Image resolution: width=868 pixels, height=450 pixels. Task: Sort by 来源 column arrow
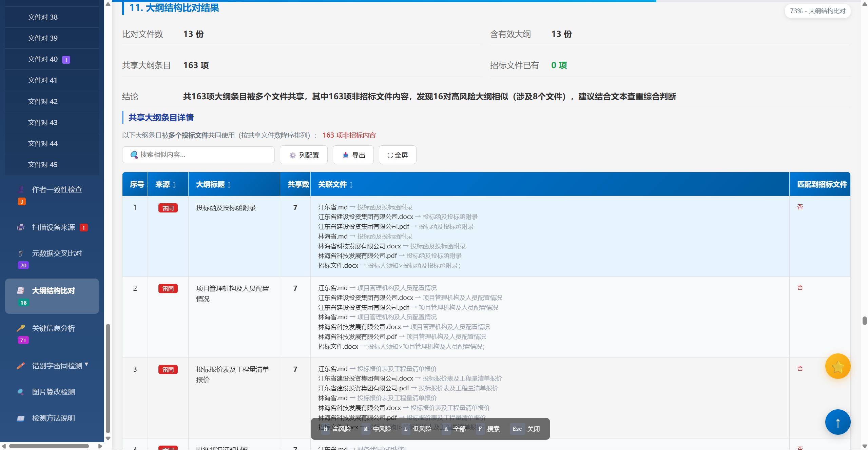174,185
